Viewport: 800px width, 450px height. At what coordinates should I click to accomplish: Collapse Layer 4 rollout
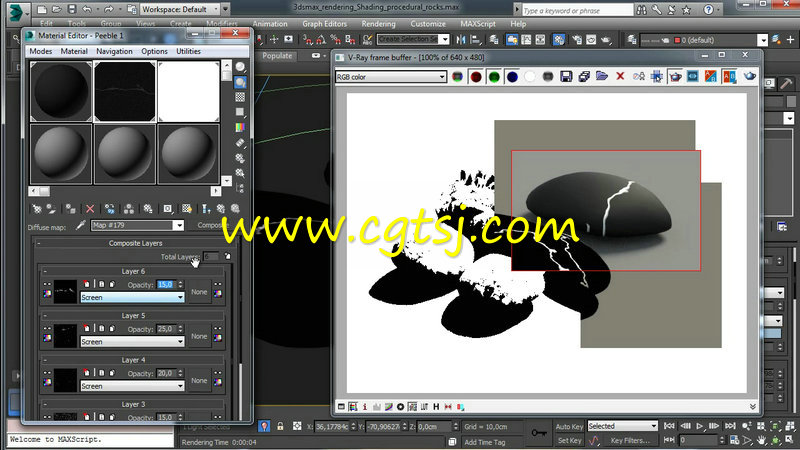(45, 360)
